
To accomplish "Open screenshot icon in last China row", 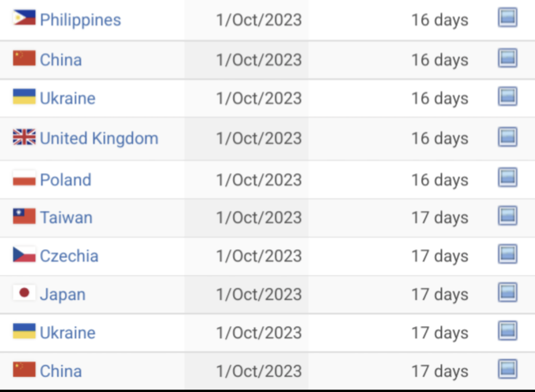I will [507, 369].
